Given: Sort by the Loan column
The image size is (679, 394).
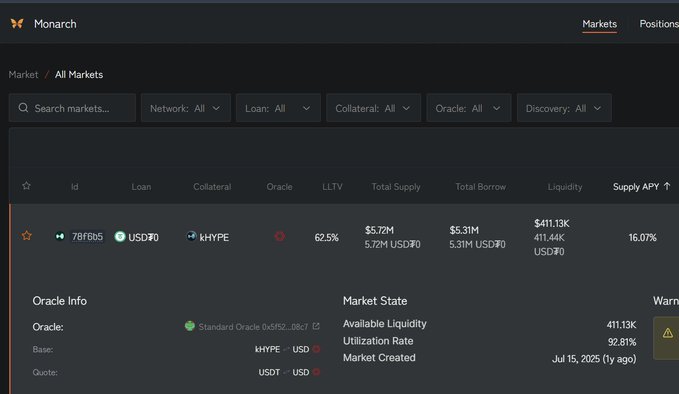Looking at the screenshot, I should 141,187.
